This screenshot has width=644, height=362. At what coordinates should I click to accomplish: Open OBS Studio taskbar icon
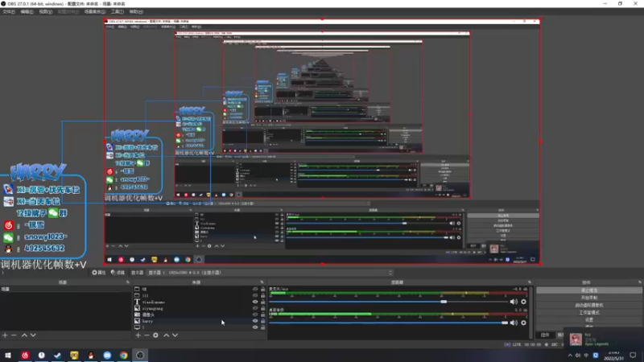140,356
